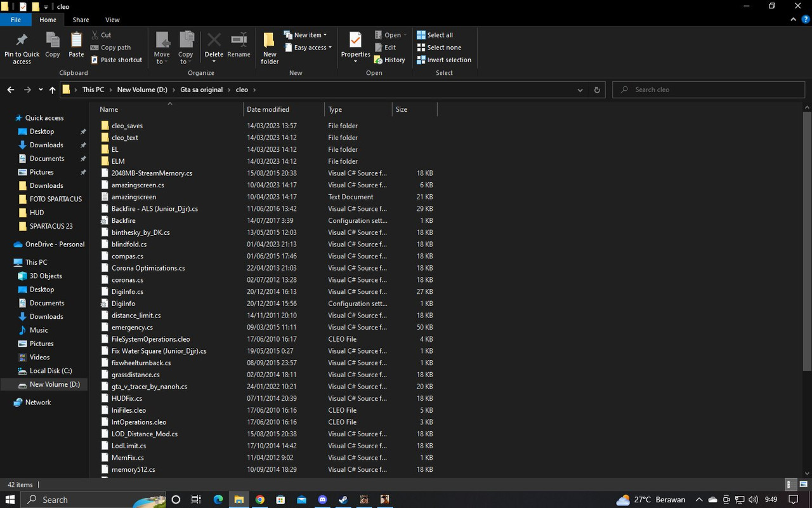The height and width of the screenshot is (508, 812).
Task: Click the Gta sa original breadcrumb
Action: tap(202, 90)
